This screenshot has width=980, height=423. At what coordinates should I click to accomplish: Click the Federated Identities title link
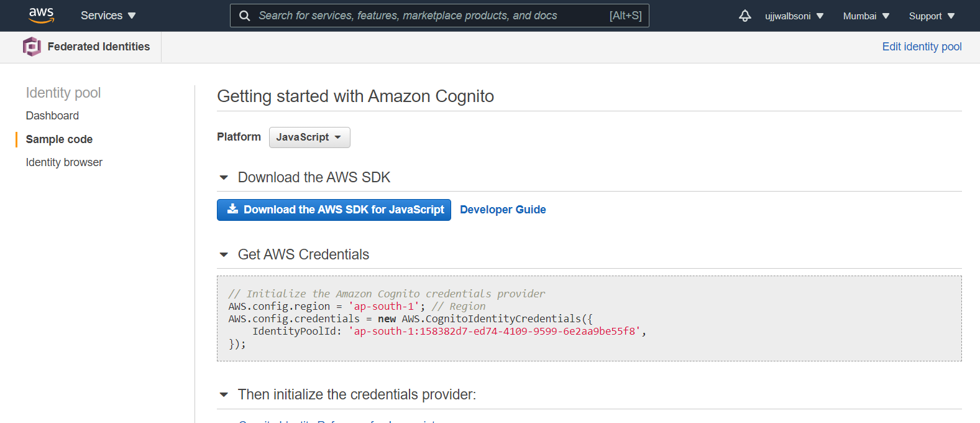click(x=99, y=47)
